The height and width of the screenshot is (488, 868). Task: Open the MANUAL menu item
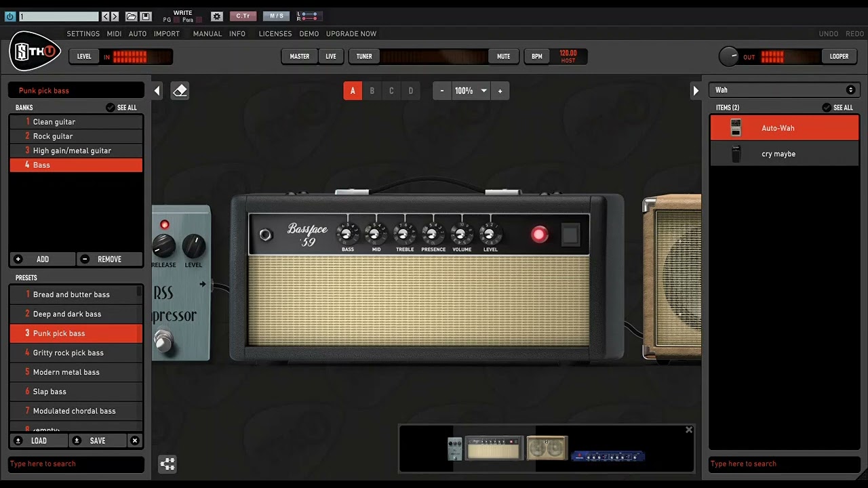point(208,34)
